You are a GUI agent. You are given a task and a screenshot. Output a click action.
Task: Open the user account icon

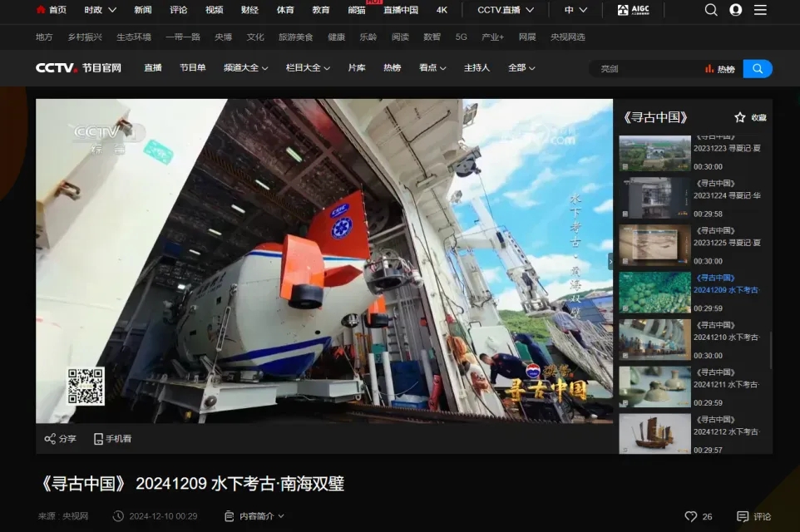pyautogui.click(x=736, y=10)
